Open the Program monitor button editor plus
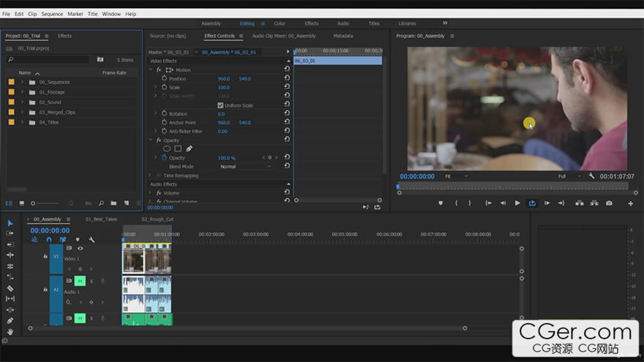The image size is (644, 362). pos(630,203)
